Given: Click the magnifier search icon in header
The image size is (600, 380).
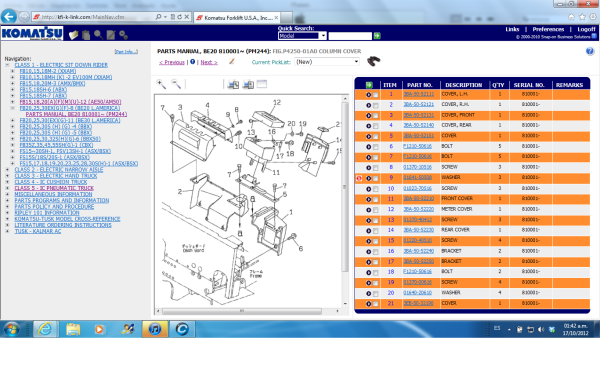Looking at the screenshot, I should tap(98, 35).
